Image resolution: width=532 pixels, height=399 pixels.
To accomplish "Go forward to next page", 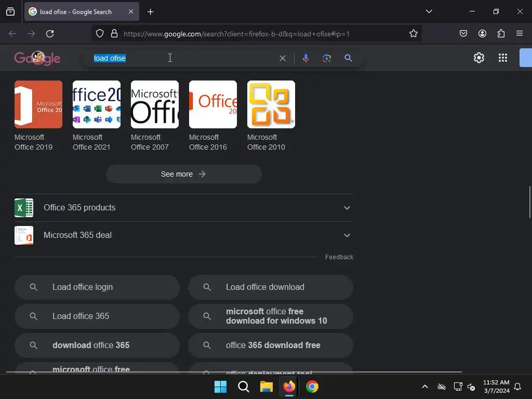I will pos(31,34).
